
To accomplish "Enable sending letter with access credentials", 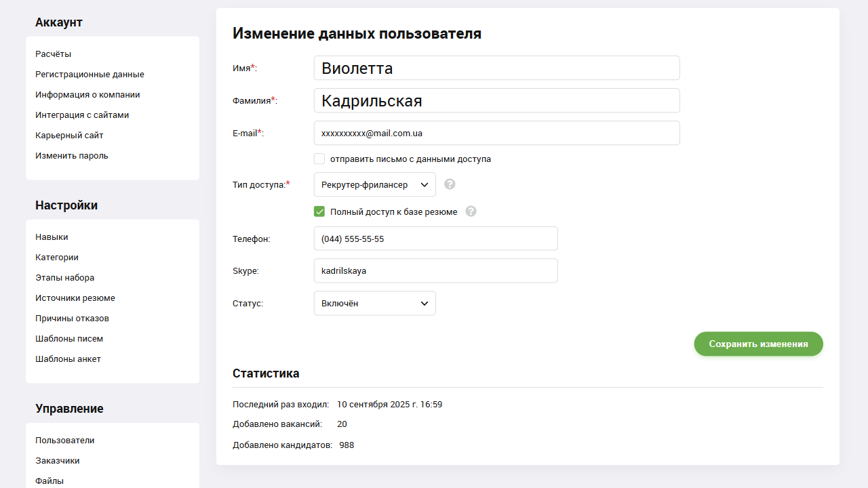I will coord(319,159).
